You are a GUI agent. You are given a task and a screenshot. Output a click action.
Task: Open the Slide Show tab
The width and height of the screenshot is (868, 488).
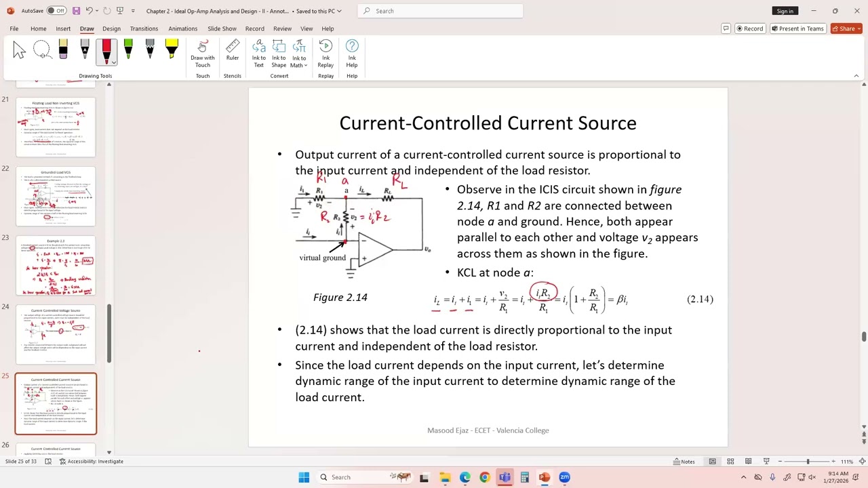(222, 28)
